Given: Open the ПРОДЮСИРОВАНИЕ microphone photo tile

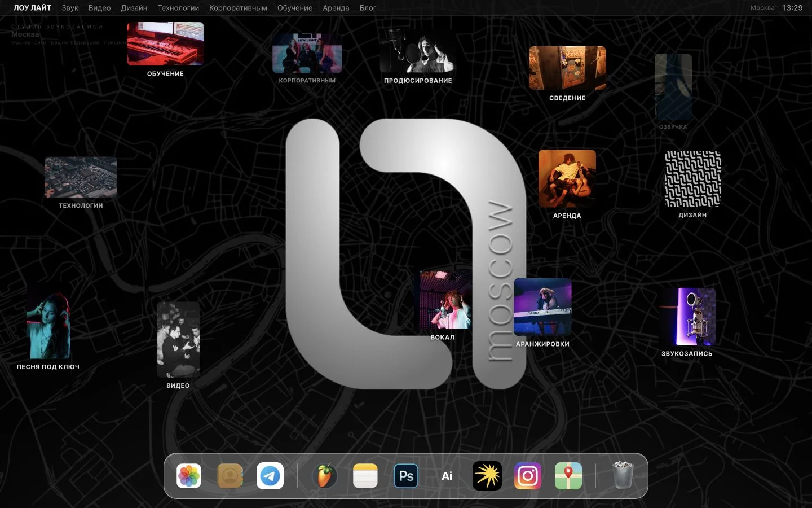Looking at the screenshot, I should point(417,51).
